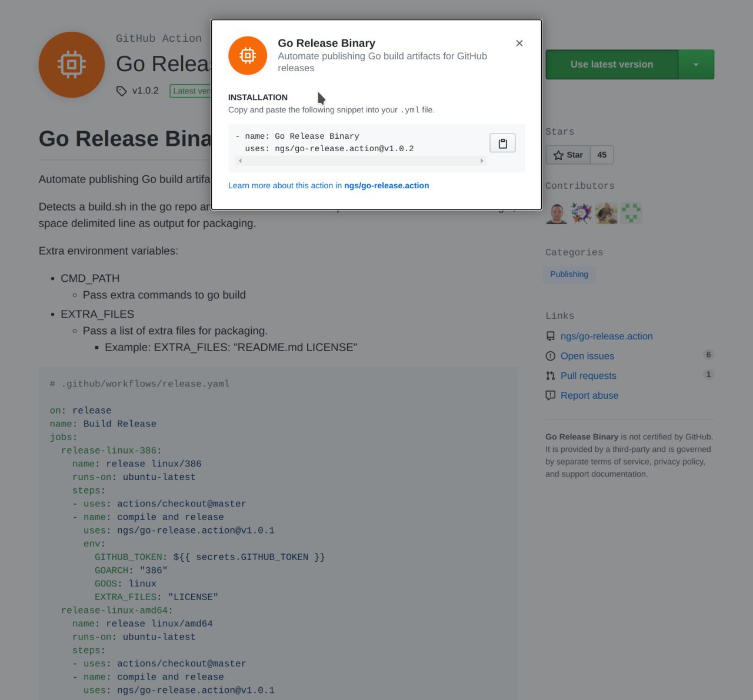Click the EXTRA_FILES bullet item
This screenshot has height=700, width=753.
(97, 314)
